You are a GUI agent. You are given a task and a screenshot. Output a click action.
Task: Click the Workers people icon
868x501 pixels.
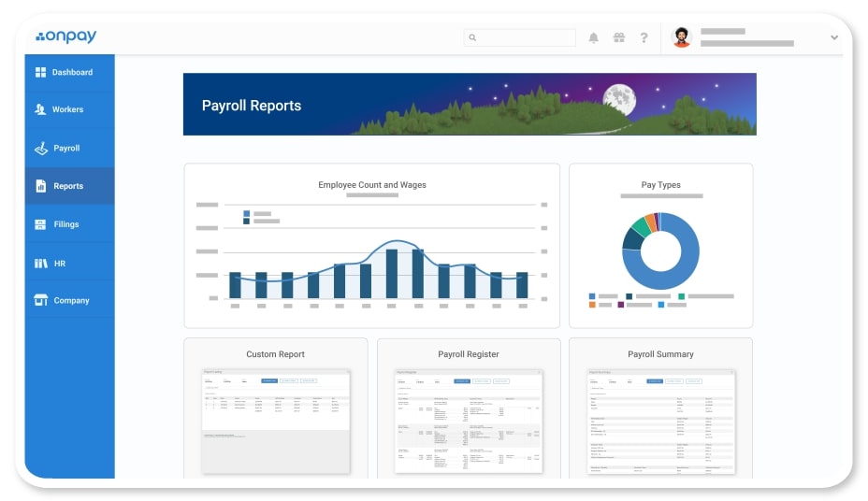tap(40, 109)
